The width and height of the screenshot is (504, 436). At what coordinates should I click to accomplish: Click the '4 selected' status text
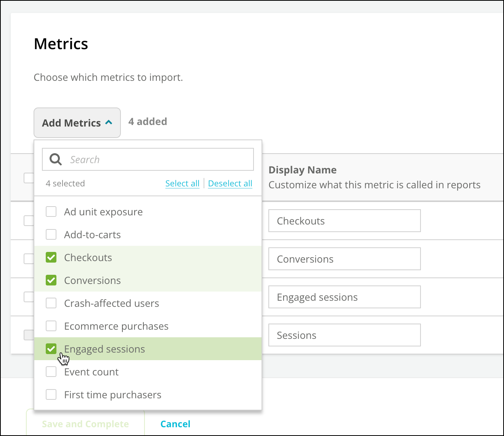pyautogui.click(x=65, y=183)
